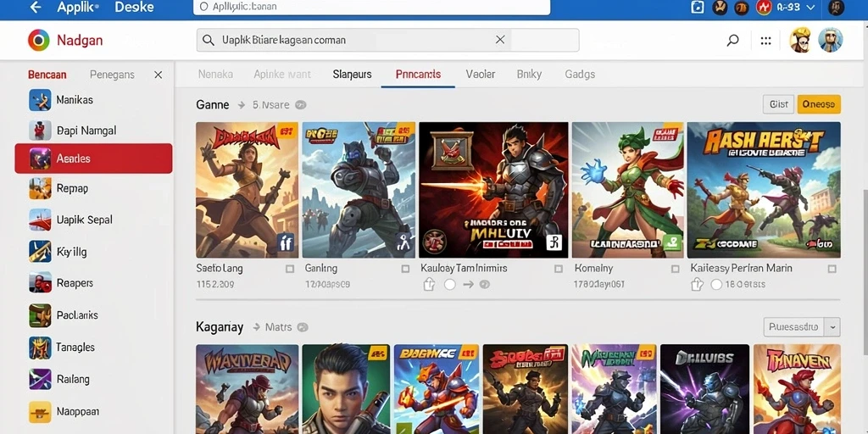Select the radio circle under Kaulay Tamlnimirs

click(x=449, y=285)
